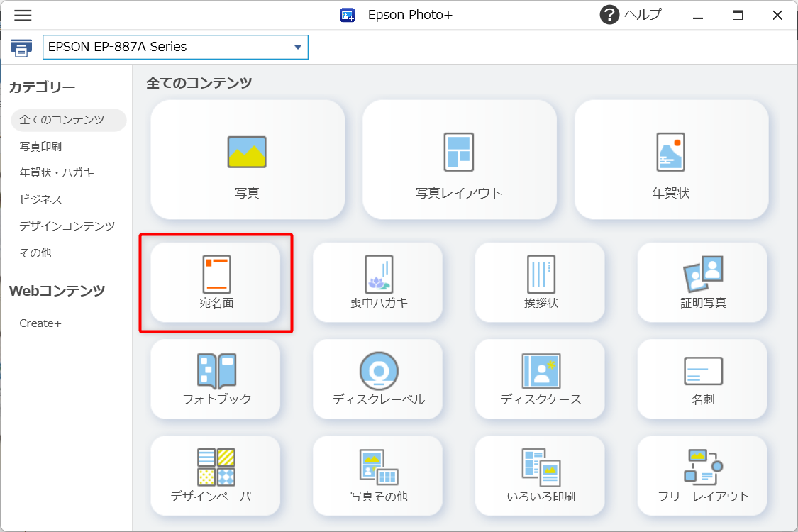Open the 写真レイアウト layout tile
This screenshot has width=798, height=532.
pyautogui.click(x=459, y=160)
